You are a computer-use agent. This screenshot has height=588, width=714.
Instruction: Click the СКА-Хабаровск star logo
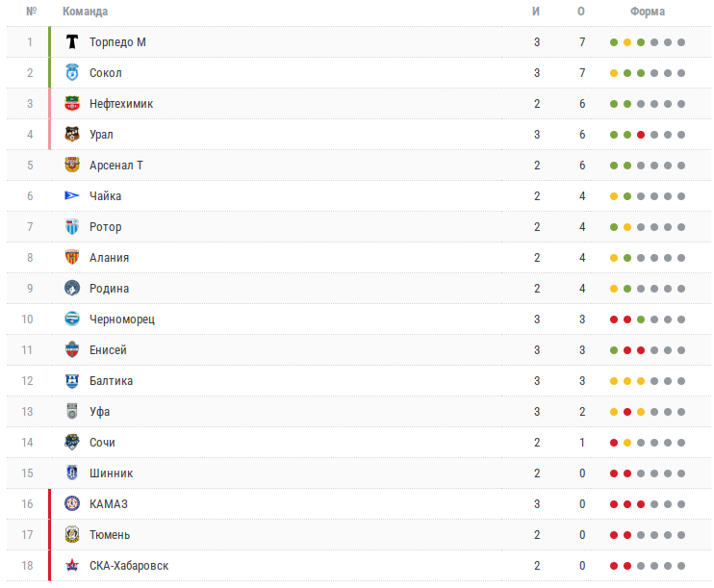click(72, 566)
